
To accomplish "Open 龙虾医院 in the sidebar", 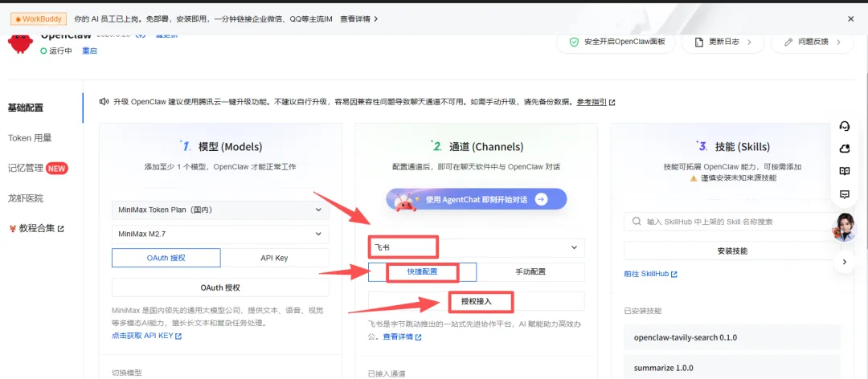I will click(26, 198).
